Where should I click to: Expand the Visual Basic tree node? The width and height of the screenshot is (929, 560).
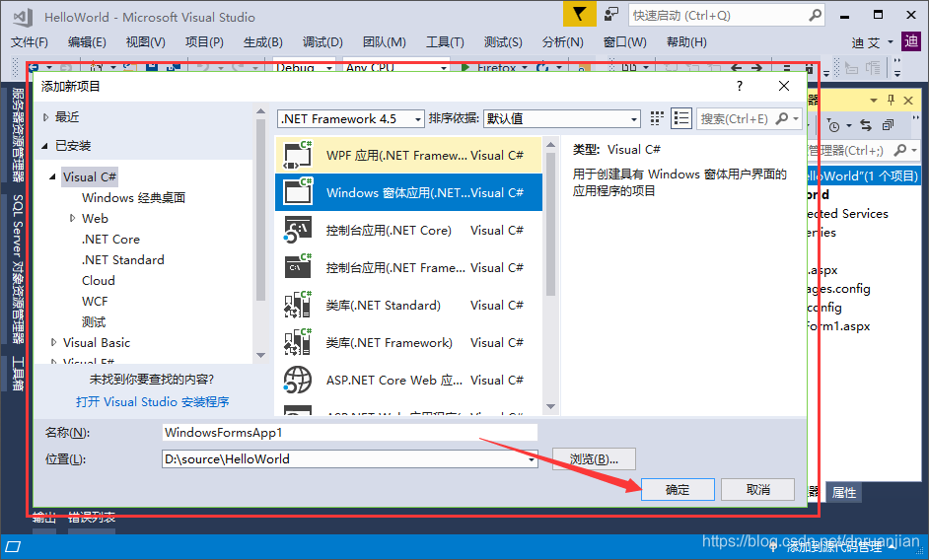53,342
